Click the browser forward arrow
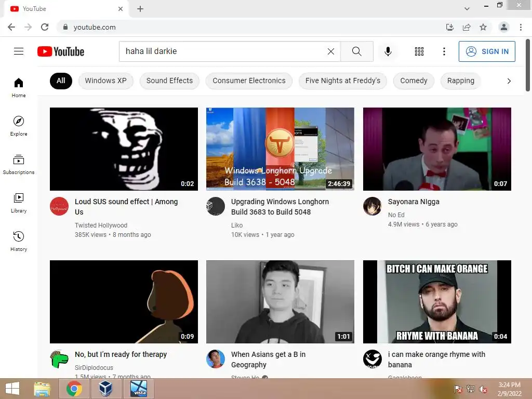Image resolution: width=532 pixels, height=399 pixels. [28, 27]
